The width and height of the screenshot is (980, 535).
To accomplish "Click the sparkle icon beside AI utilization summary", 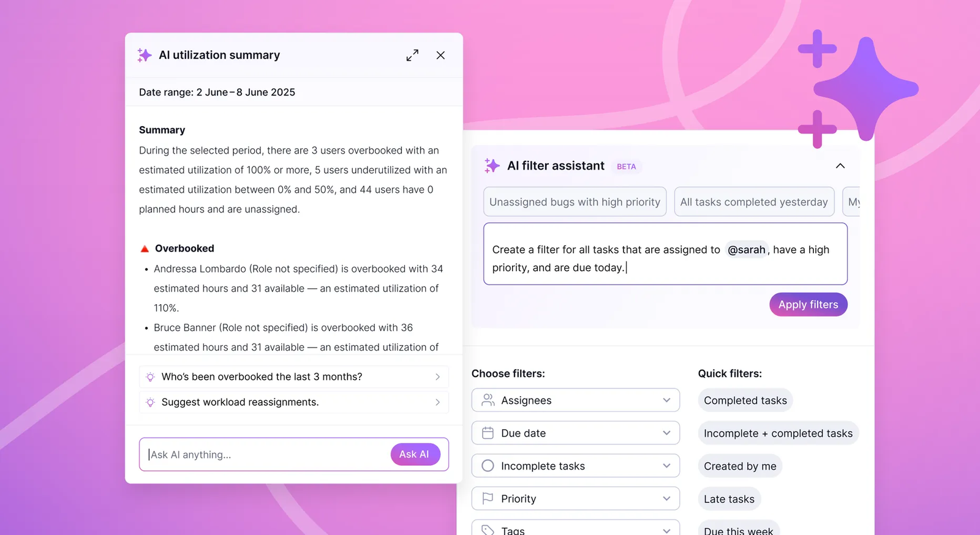I will pos(145,55).
